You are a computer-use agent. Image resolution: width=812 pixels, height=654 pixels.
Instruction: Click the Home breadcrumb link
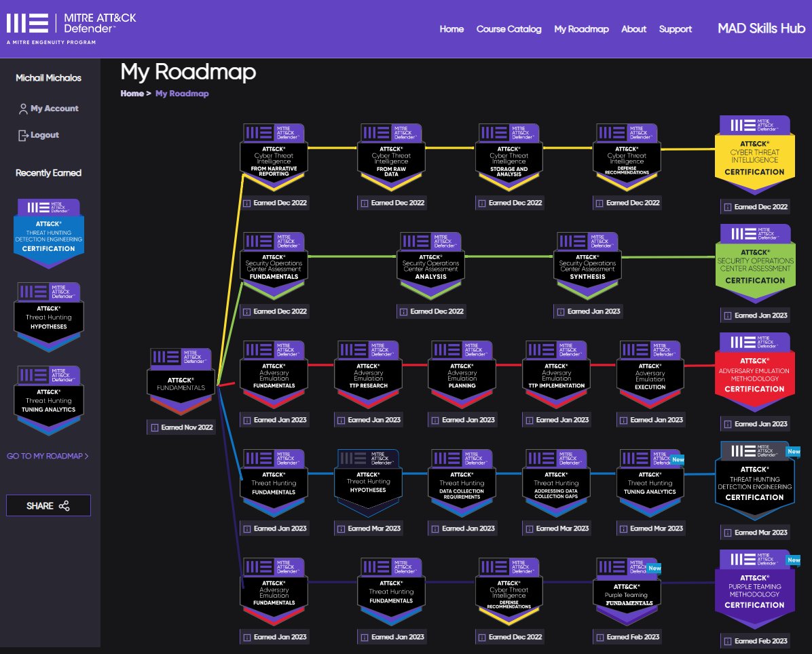click(132, 94)
